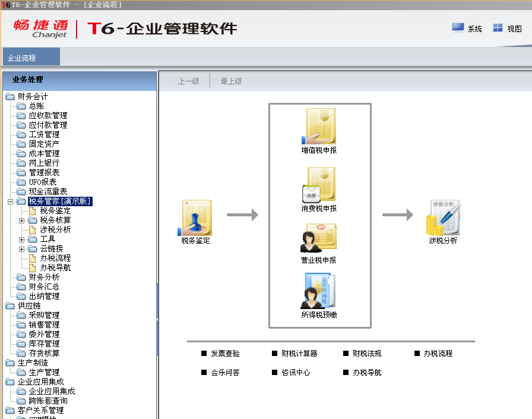
Task: Select 办税流程 in the tree
Action: point(55,259)
